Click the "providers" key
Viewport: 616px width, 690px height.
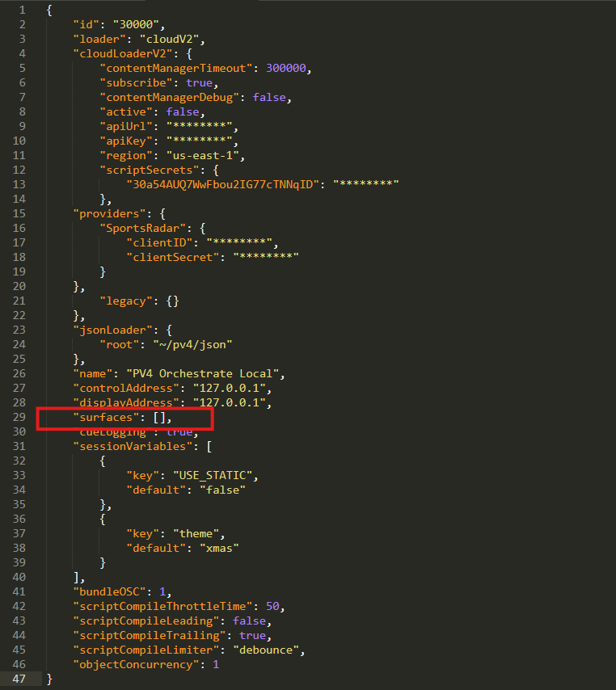pyautogui.click(x=110, y=214)
